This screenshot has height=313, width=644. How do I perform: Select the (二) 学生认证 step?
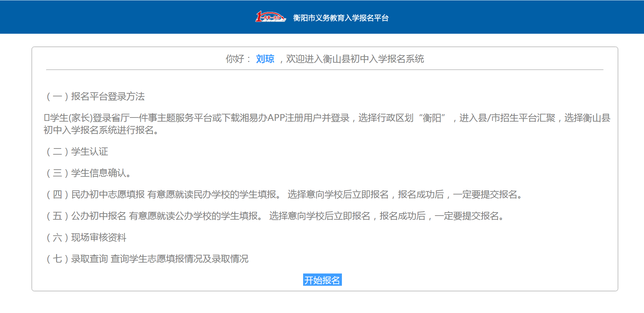click(x=77, y=152)
